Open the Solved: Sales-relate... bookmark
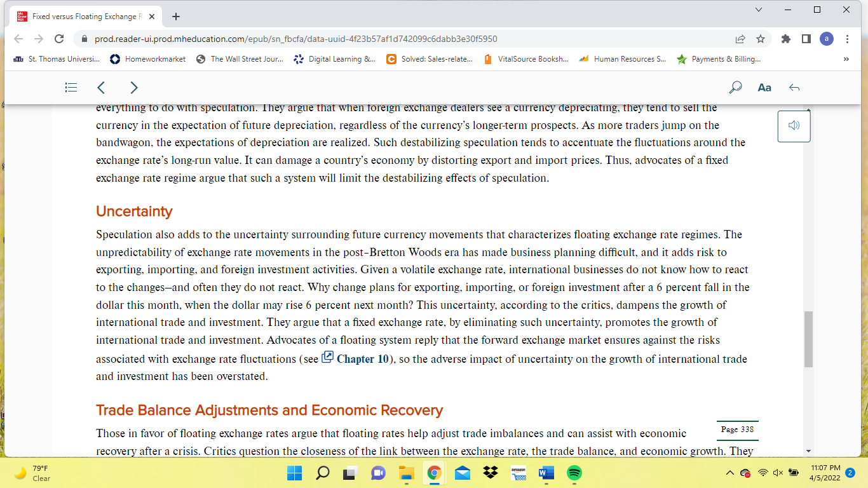The image size is (868, 488). tap(430, 59)
